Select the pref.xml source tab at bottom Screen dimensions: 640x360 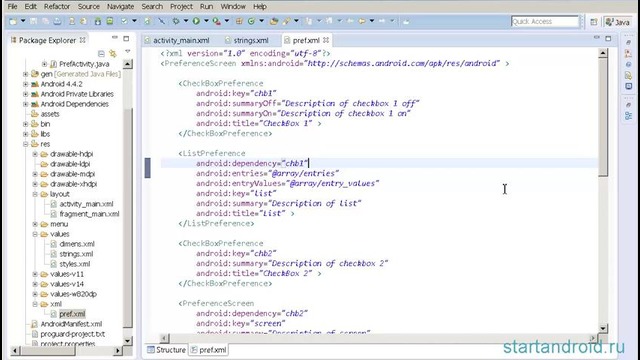pos(209,350)
